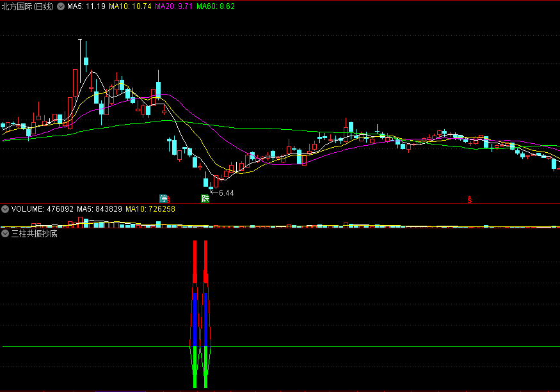
Task: Click the VOLUME: 476092 value
Action: pos(42,209)
